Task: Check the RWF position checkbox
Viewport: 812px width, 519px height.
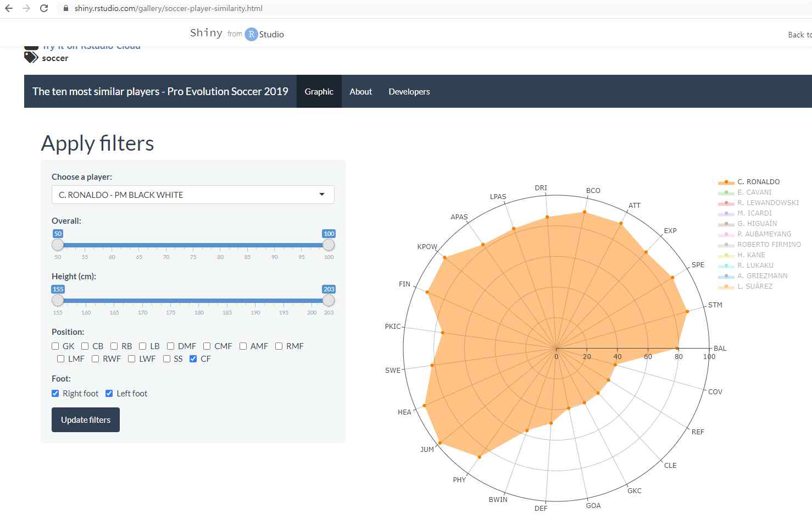Action: (x=95, y=358)
